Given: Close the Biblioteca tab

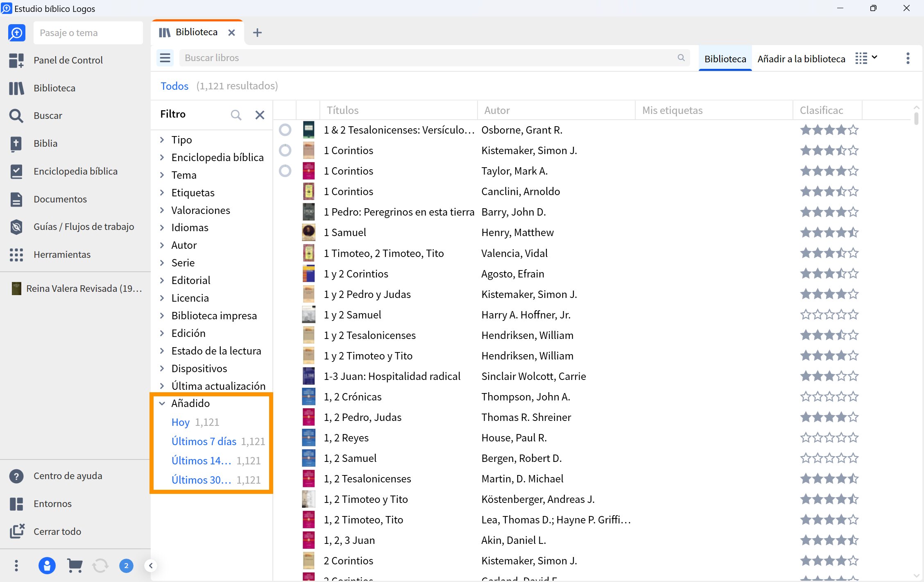Looking at the screenshot, I should 232,32.
